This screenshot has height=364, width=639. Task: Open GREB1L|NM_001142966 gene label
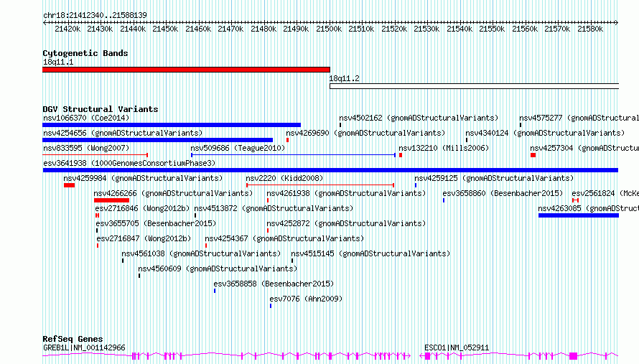(x=84, y=347)
